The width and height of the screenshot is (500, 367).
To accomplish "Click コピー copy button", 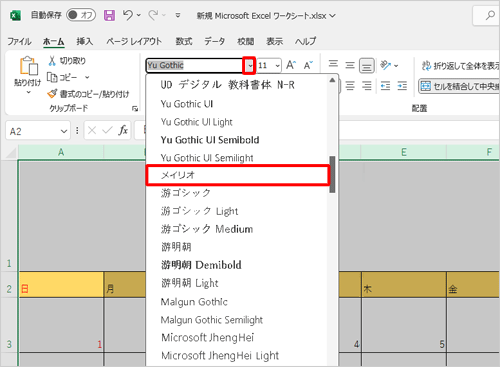I will [x=62, y=77].
